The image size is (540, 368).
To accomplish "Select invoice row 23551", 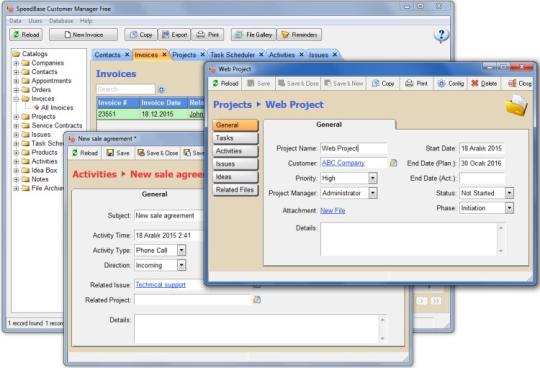I will (x=151, y=114).
